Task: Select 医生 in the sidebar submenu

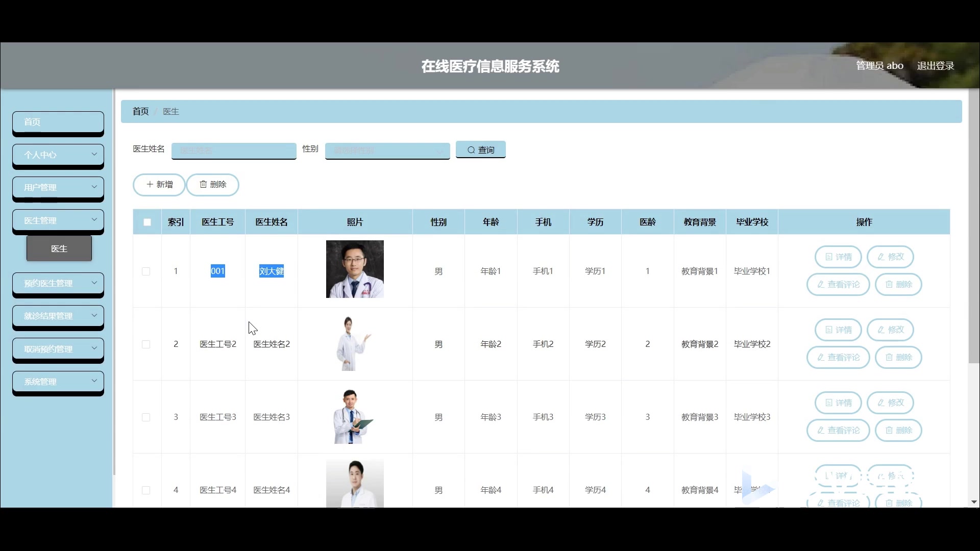Action: [58, 248]
